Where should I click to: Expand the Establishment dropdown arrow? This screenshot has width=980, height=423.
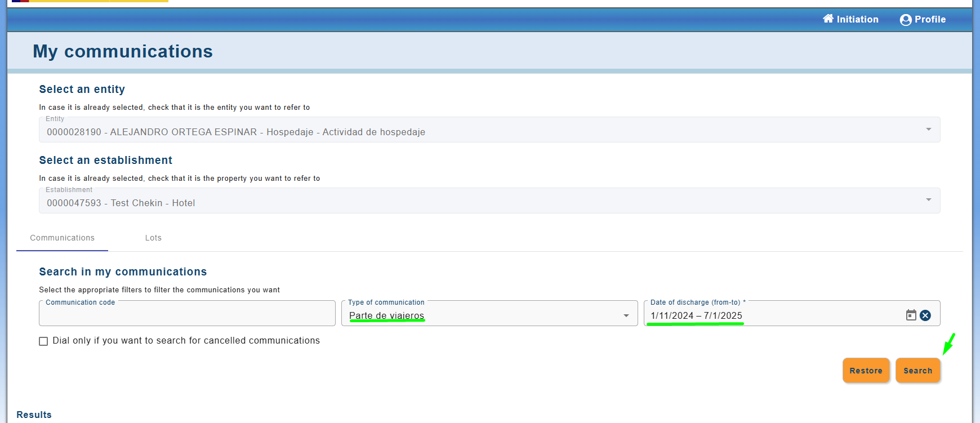(928, 200)
